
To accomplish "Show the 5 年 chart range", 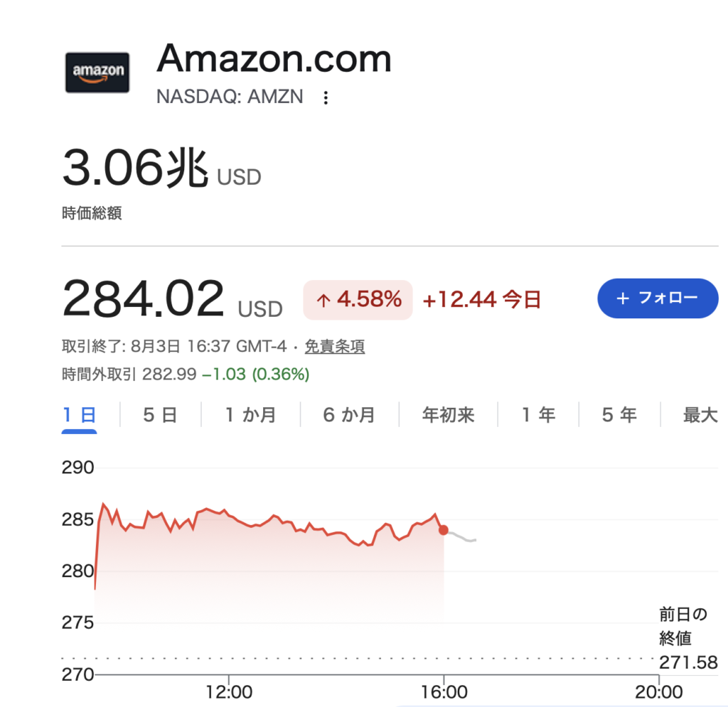I will click(619, 415).
